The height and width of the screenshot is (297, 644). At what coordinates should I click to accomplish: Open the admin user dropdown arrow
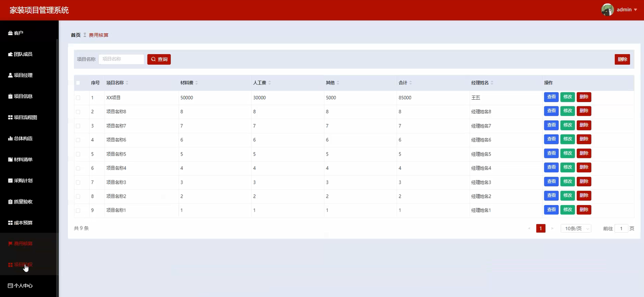pyautogui.click(x=635, y=10)
